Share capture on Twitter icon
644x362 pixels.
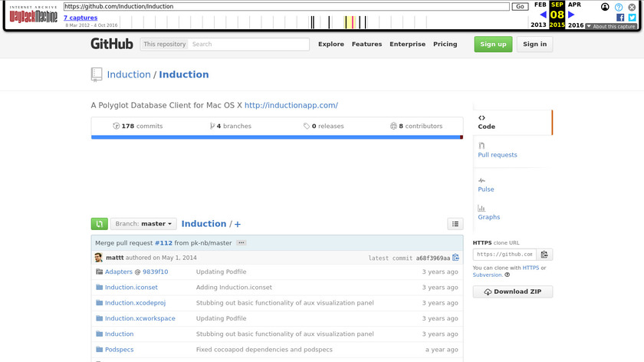coord(632,18)
